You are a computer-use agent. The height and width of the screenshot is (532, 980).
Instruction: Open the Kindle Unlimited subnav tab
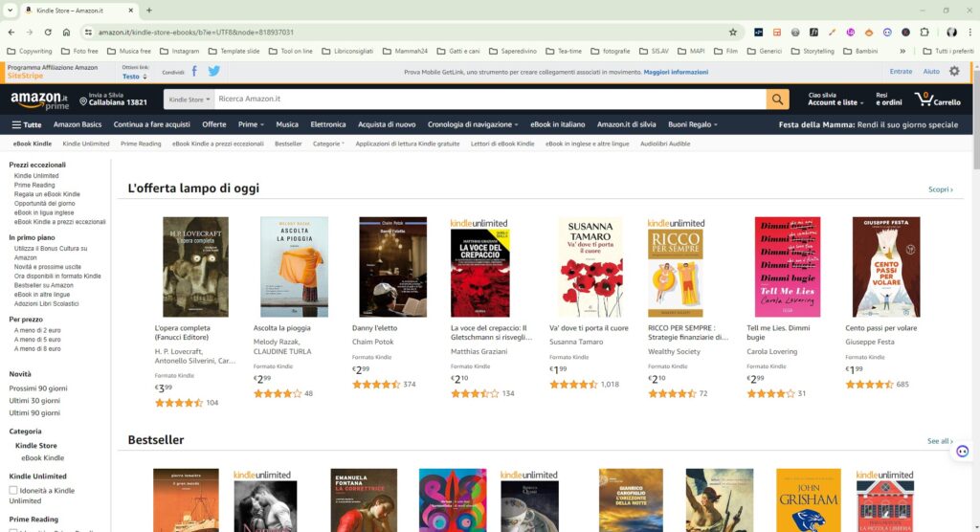86,144
